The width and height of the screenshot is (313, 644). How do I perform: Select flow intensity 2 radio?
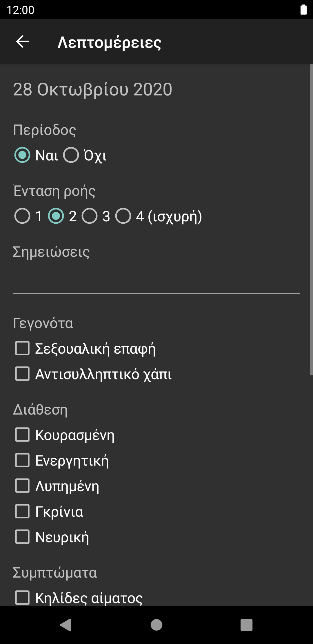(56, 216)
